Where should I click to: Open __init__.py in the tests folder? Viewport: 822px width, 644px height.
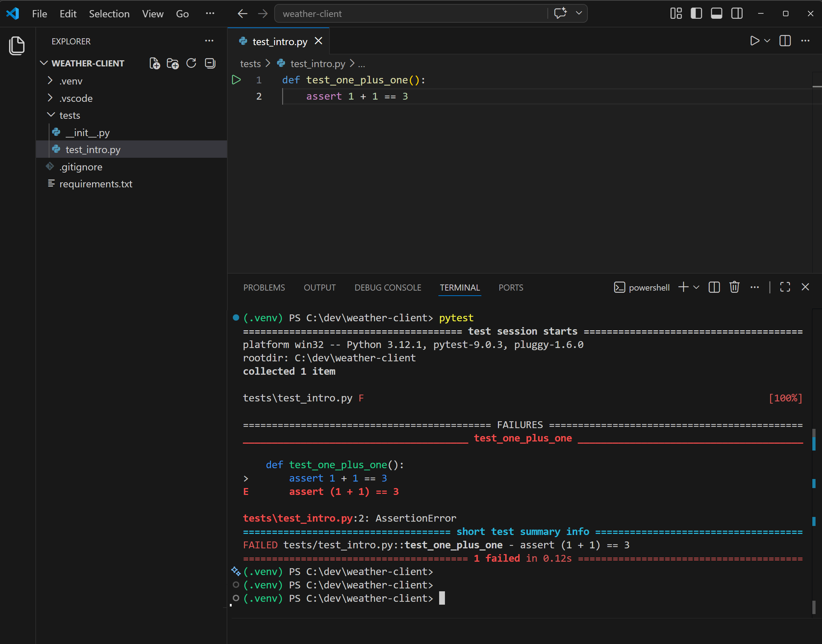point(131,133)
